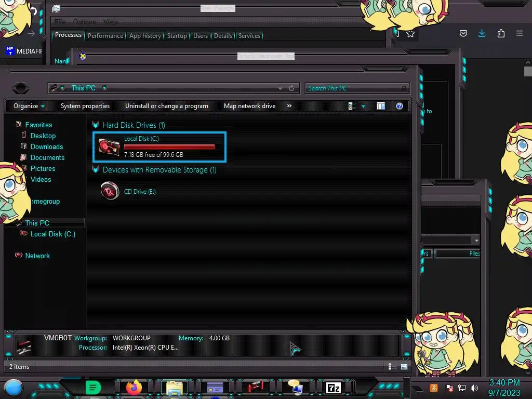Viewport: 532px width, 399px height.
Task: Switch to Performance tab in Task Manager
Action: (x=105, y=36)
